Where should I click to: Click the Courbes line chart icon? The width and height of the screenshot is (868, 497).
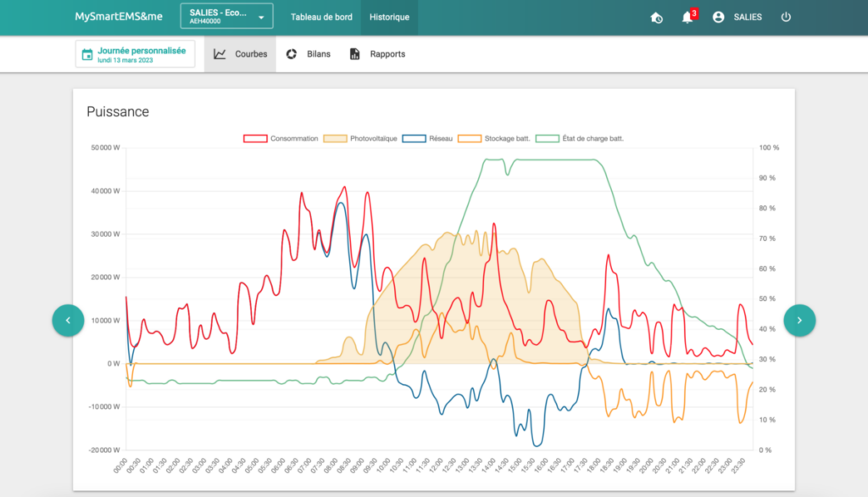[220, 53]
